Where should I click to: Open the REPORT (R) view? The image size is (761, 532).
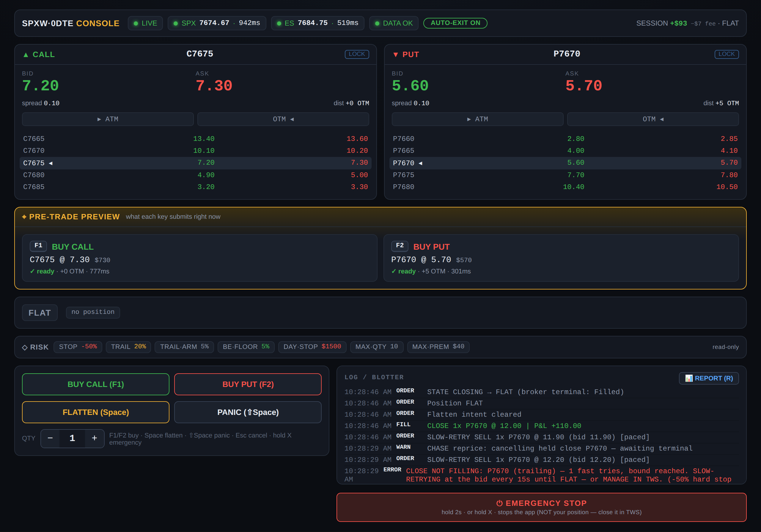709,378
